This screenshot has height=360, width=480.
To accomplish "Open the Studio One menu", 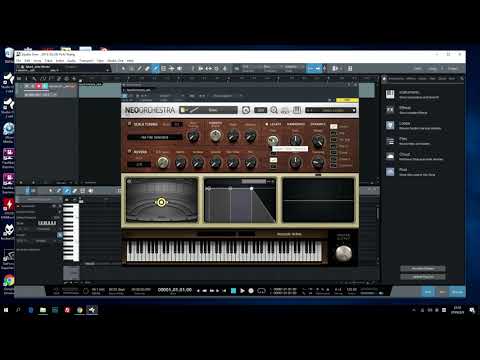I will pos(115,61).
